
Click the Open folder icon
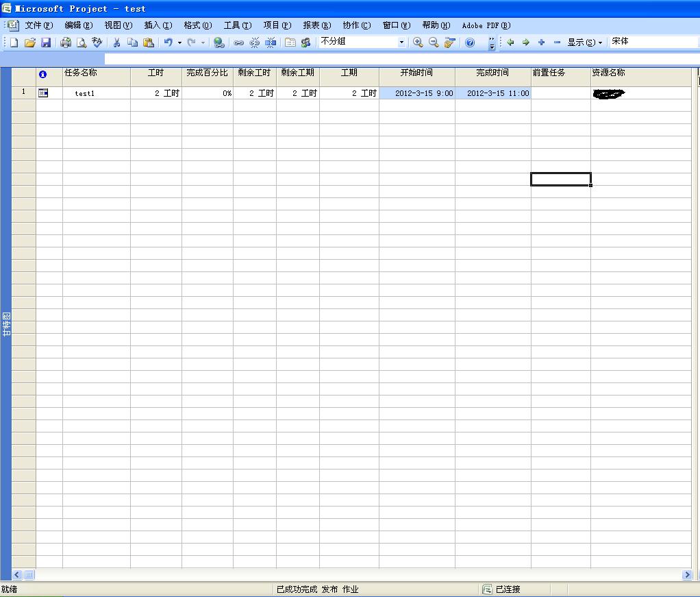click(29, 42)
